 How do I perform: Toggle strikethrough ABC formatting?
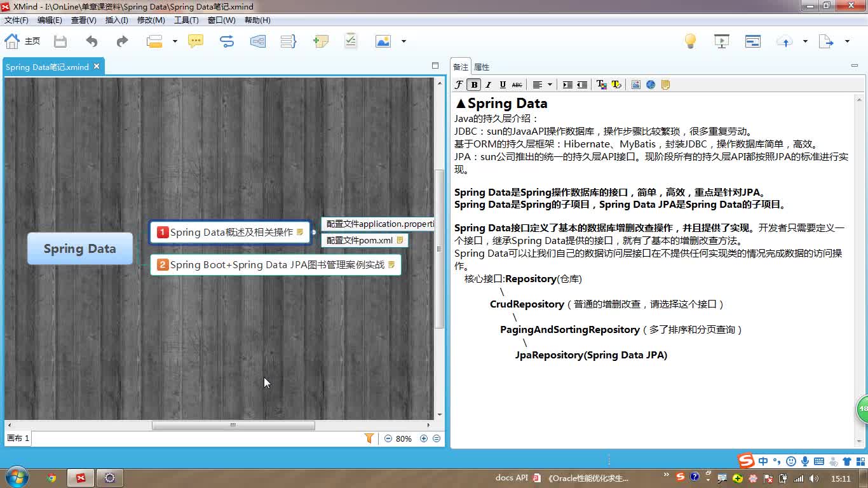[x=517, y=85]
